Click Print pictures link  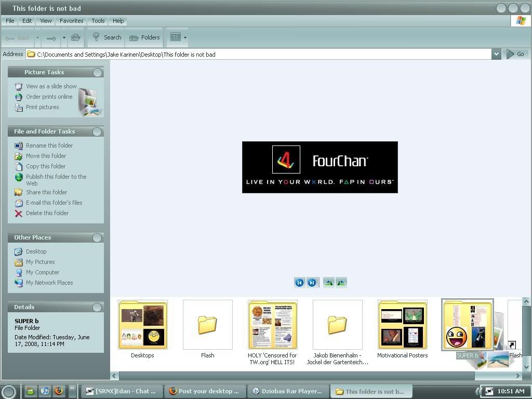coord(43,107)
